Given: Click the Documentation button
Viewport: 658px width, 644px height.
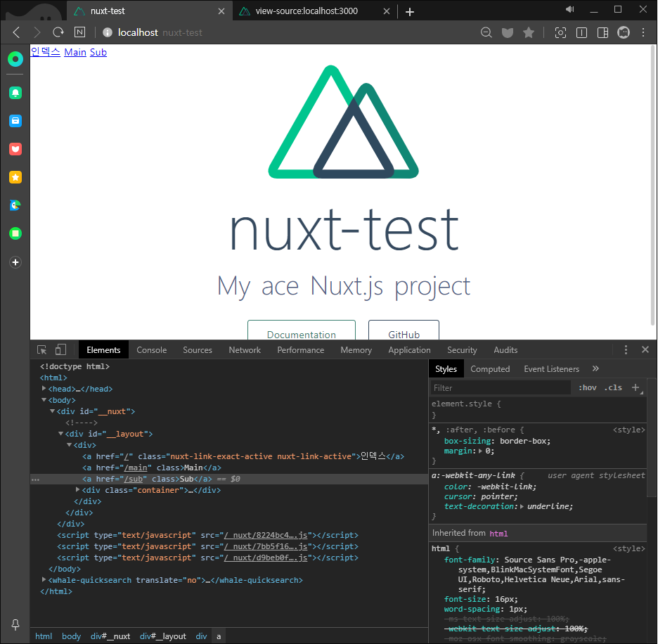Looking at the screenshot, I should [302, 330].
